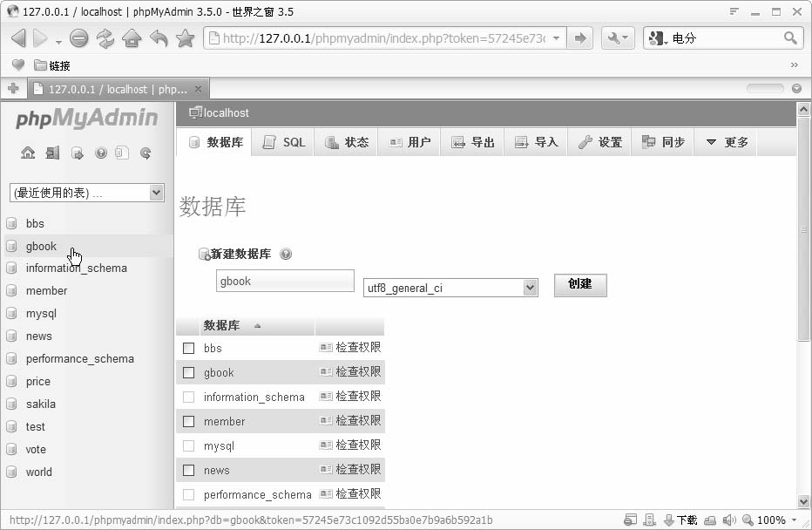
Task: Open the wrench tools dropdown
Action: click(x=618, y=37)
